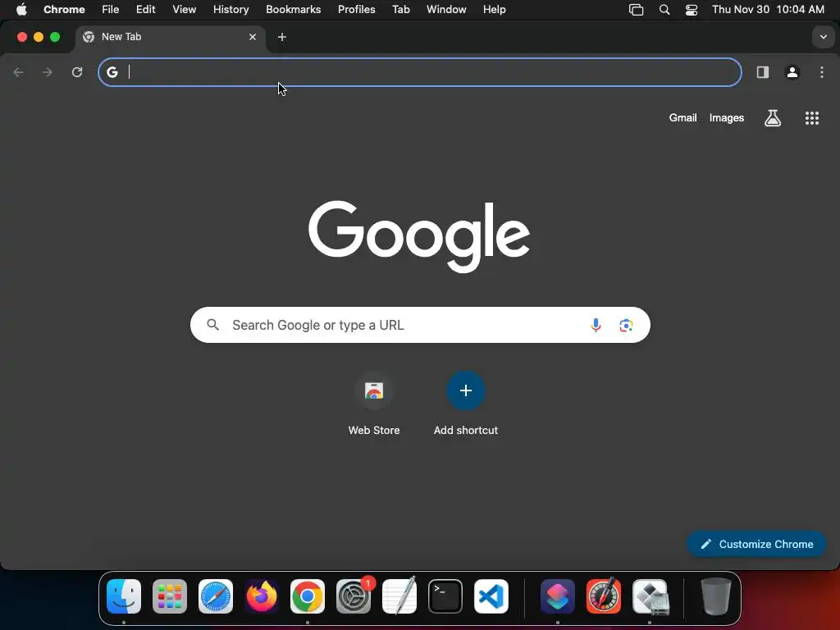Image resolution: width=840 pixels, height=630 pixels.
Task: Open the Window menu
Action: (446, 10)
